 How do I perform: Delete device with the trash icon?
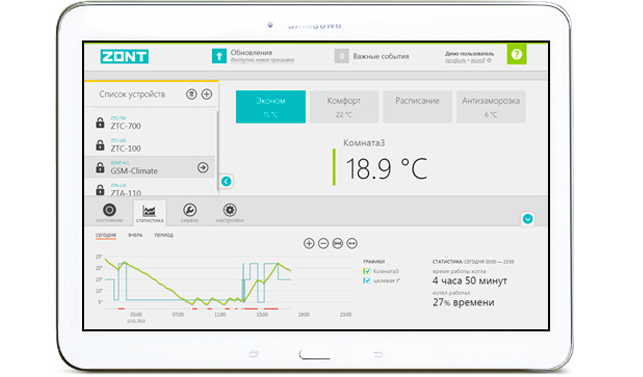191,94
